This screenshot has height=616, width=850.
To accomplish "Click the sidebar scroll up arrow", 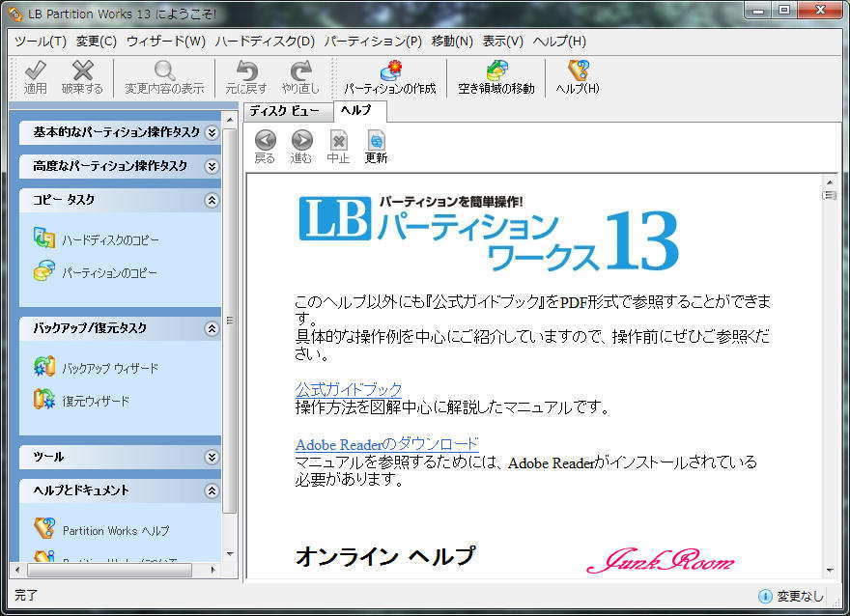I will pyautogui.click(x=230, y=119).
